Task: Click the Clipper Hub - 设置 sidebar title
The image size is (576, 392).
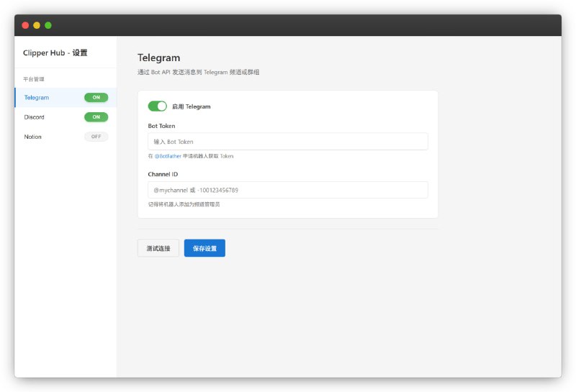Action: (55, 53)
